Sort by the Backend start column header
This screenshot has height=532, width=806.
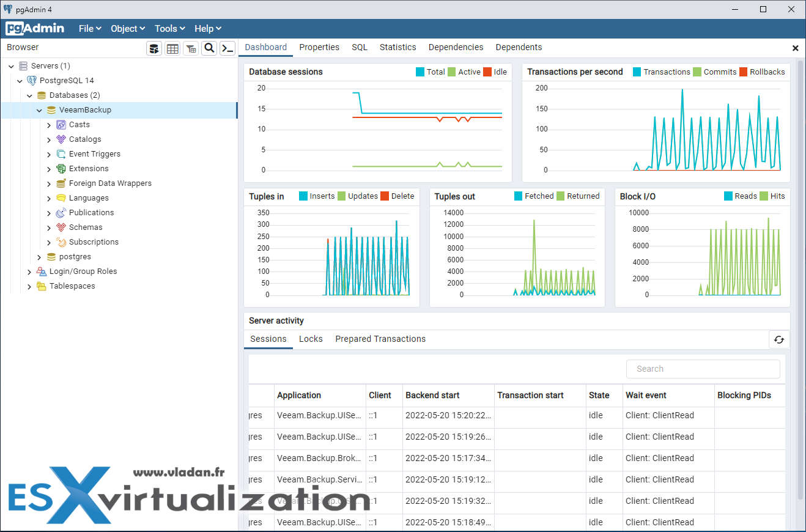(x=432, y=395)
